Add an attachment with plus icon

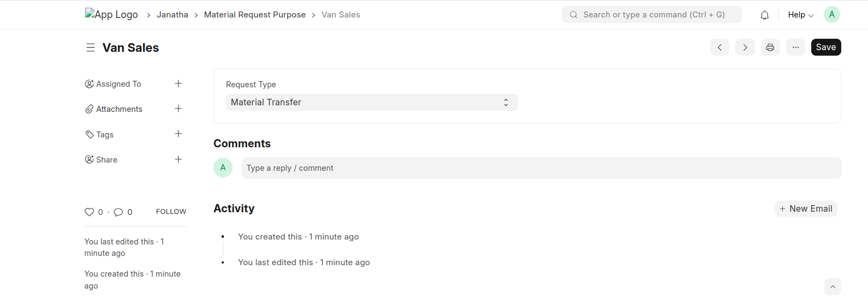tap(178, 109)
